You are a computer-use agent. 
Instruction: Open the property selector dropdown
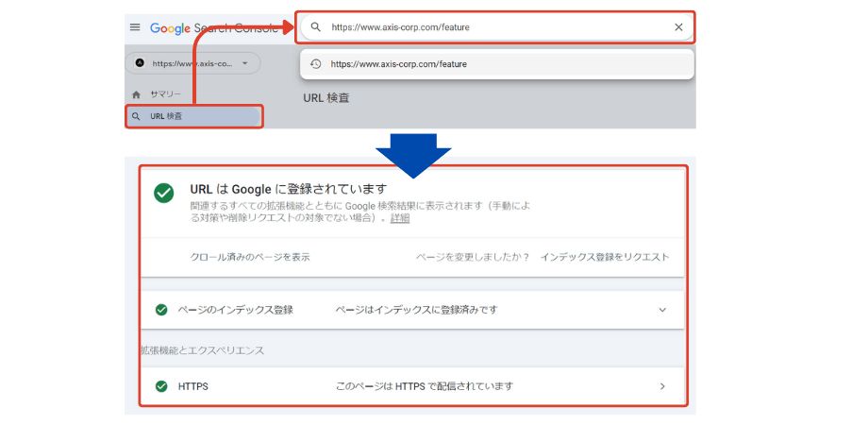(192, 63)
